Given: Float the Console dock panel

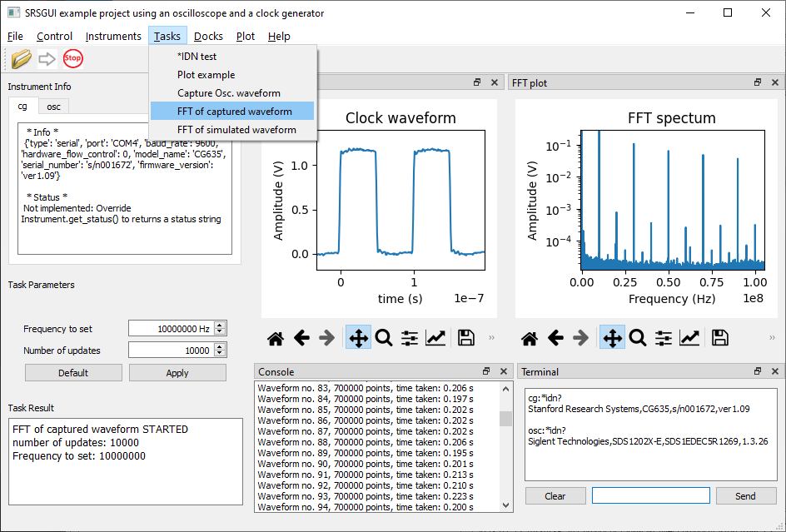Looking at the screenshot, I should 486,371.
